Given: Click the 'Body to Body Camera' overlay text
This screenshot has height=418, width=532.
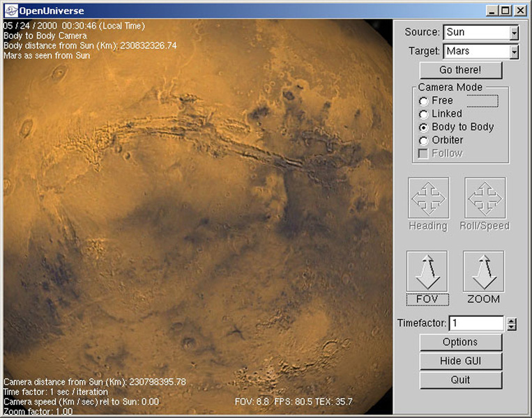Looking at the screenshot, I should tap(45, 36).
